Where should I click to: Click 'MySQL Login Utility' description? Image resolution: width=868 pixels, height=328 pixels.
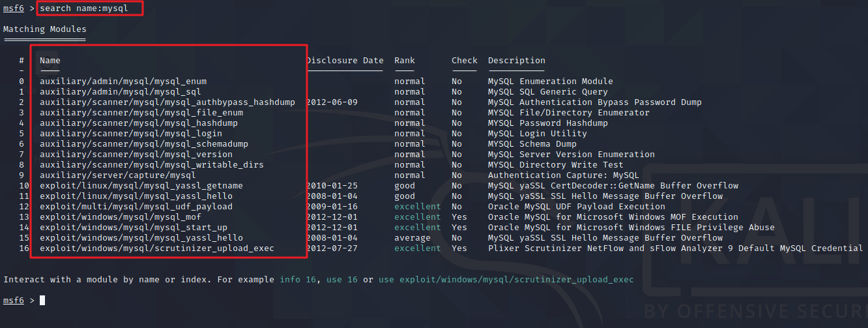pos(538,134)
